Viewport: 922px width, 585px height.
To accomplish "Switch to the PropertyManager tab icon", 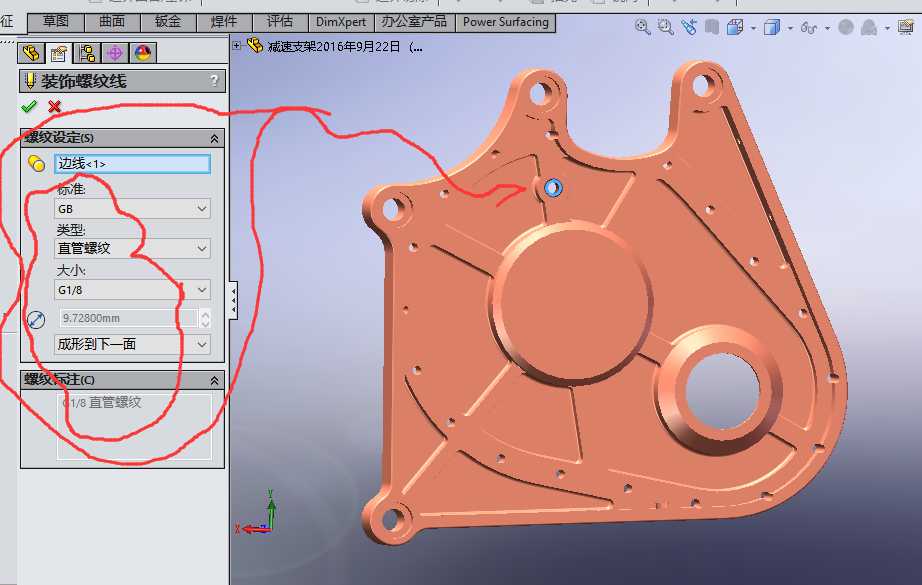I will [59, 53].
